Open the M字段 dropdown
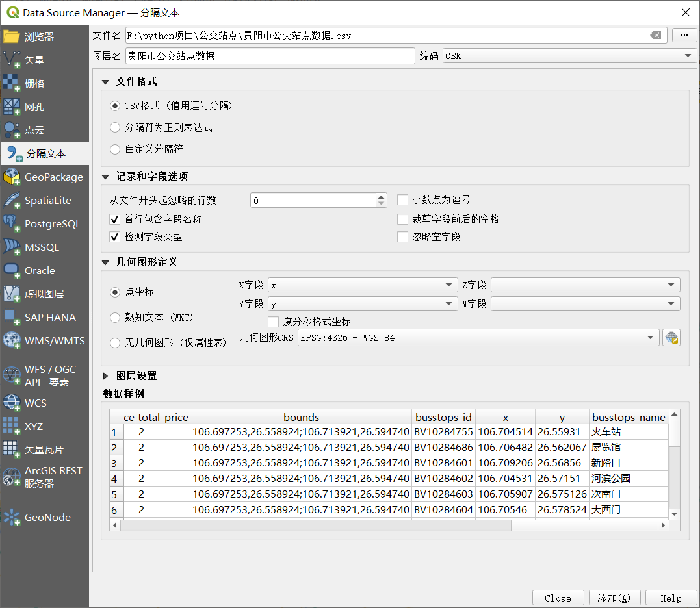Viewport: 700px width, 608px height. (585, 304)
